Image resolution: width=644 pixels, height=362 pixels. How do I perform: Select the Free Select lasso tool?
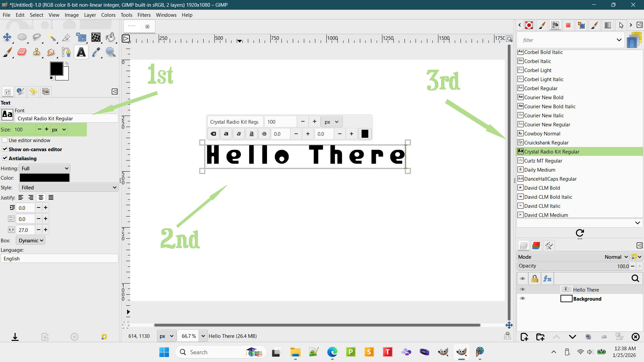coord(37,37)
